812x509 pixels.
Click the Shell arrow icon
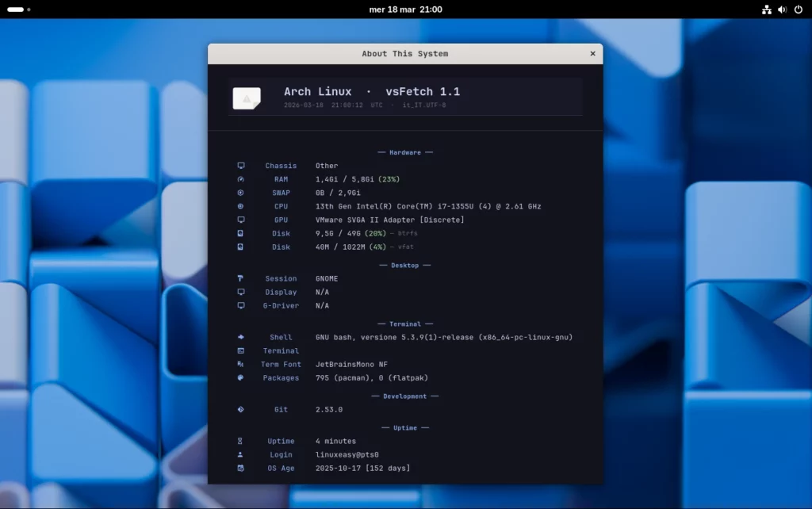(x=241, y=337)
